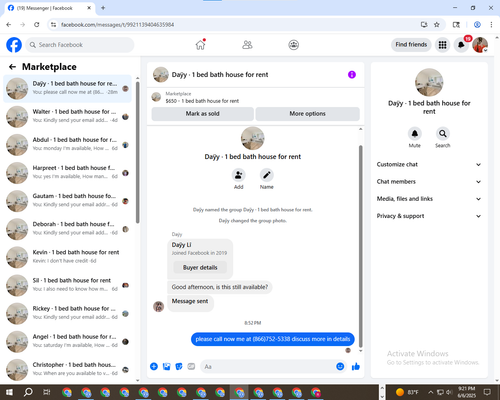
Task: Open Task View on the taskbar
Action: coord(47,392)
